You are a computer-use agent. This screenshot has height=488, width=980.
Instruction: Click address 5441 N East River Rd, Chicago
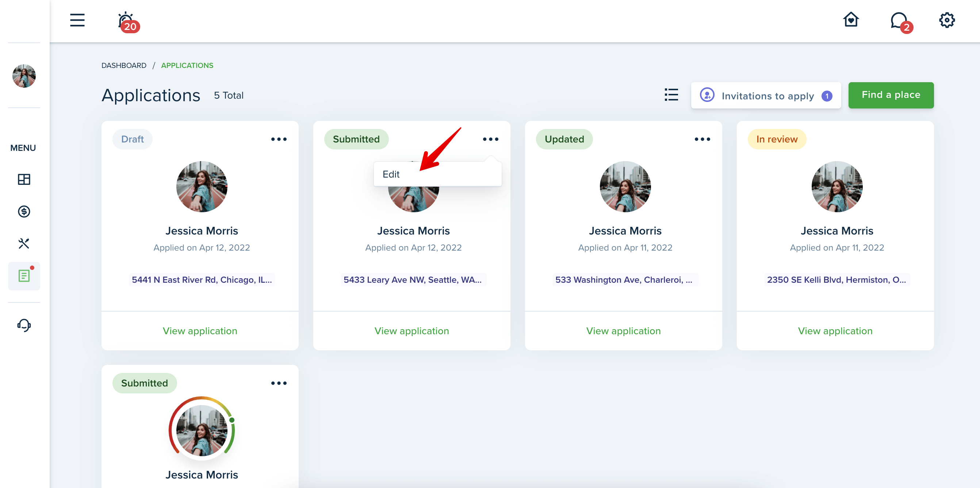click(x=202, y=280)
